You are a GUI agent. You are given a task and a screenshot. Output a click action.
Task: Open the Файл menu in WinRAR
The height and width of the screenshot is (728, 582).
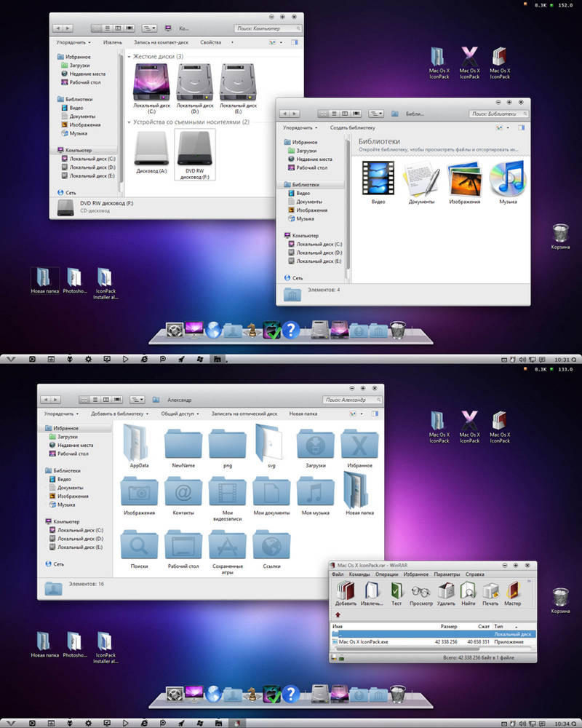pyautogui.click(x=338, y=574)
